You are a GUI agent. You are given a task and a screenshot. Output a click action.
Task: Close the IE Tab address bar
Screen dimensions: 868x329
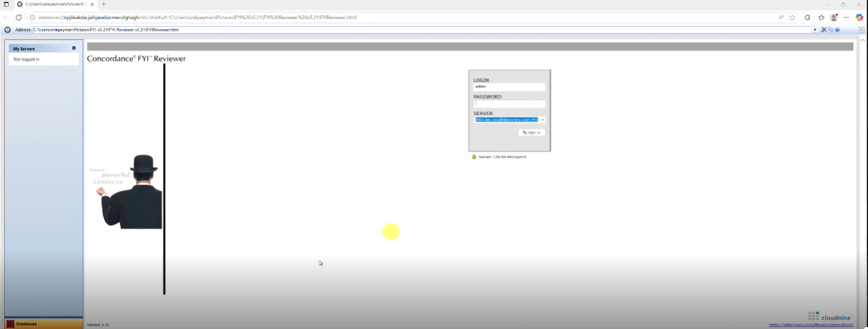point(861,30)
